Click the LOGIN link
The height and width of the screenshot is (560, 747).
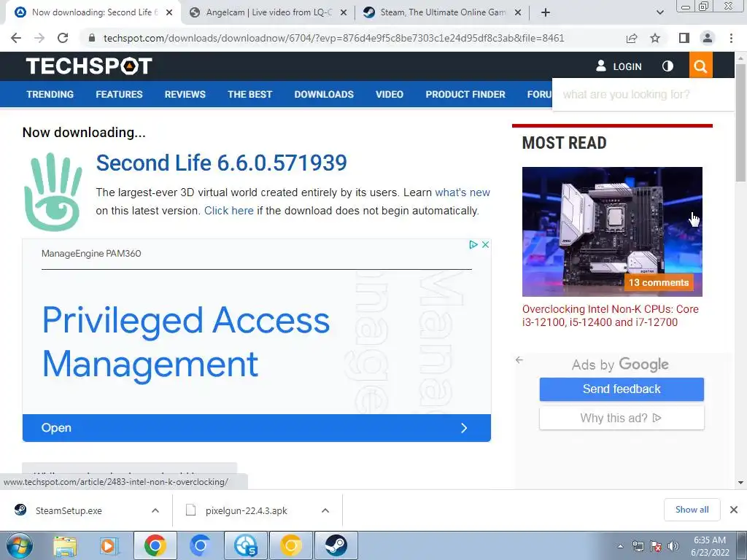click(619, 66)
